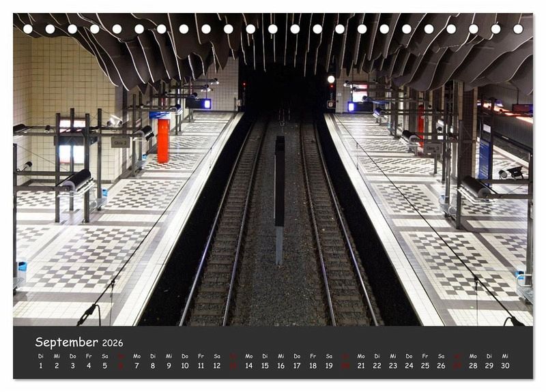Select day 5 in the calendar row
Image resolution: width=546 pixels, height=392 pixels.
[105, 365]
